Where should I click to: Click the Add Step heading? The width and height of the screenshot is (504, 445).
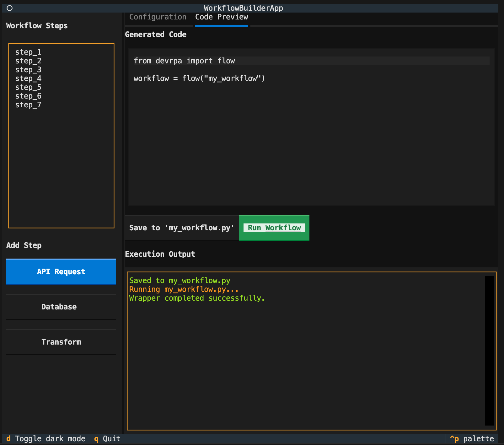(24, 245)
